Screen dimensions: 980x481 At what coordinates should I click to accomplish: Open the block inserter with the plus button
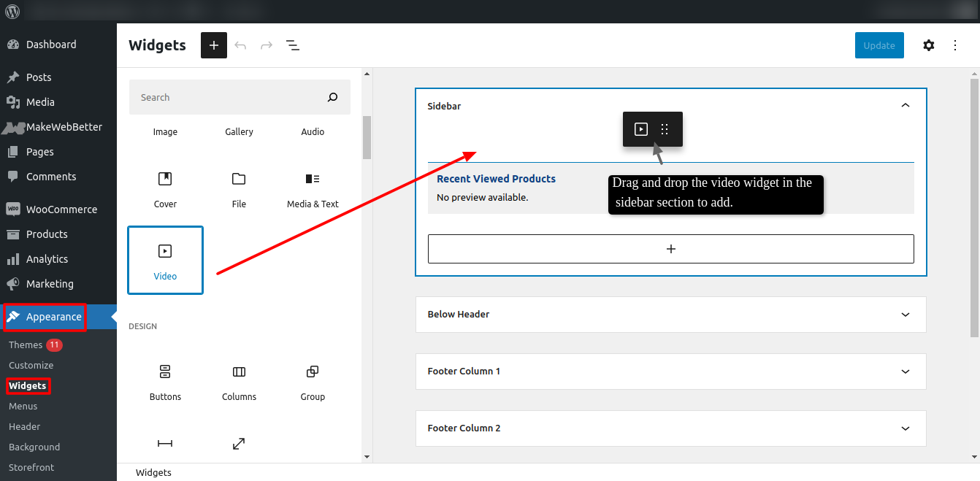(x=213, y=45)
